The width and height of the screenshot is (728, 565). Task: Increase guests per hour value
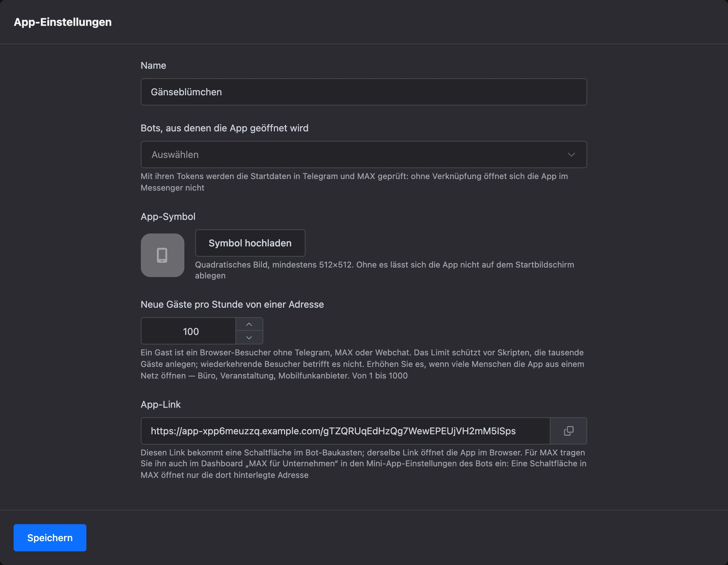pos(249,324)
